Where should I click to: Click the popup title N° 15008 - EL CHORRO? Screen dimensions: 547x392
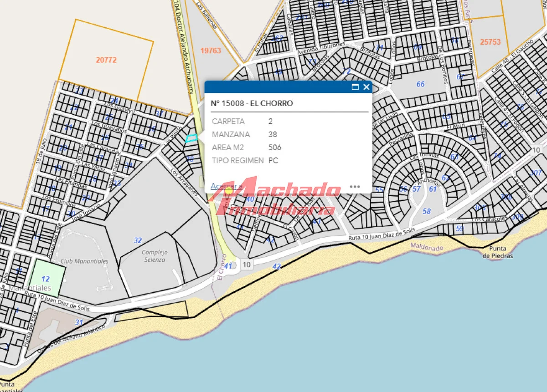coord(252,103)
